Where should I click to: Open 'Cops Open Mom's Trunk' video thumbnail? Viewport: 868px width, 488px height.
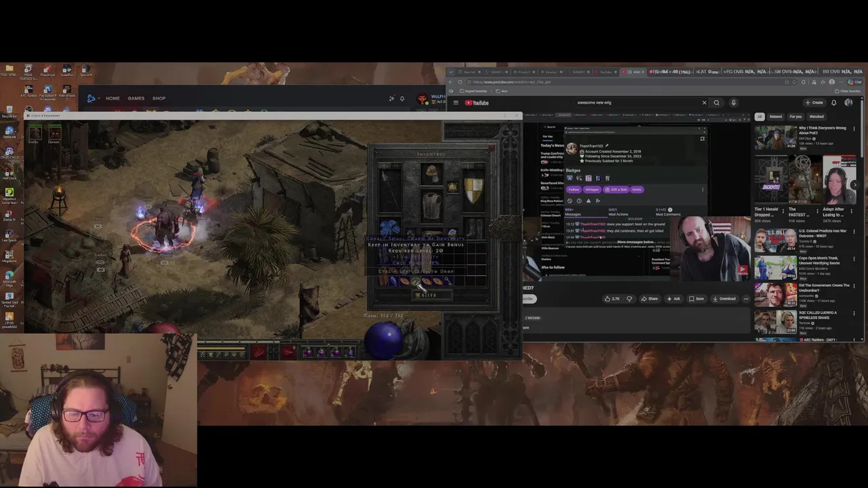pos(774,268)
